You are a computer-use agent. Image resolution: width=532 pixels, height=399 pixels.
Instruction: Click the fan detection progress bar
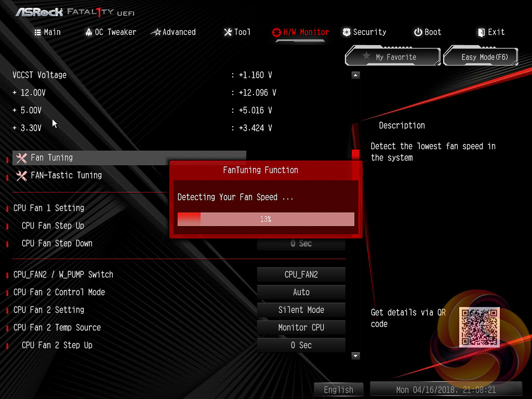click(265, 219)
